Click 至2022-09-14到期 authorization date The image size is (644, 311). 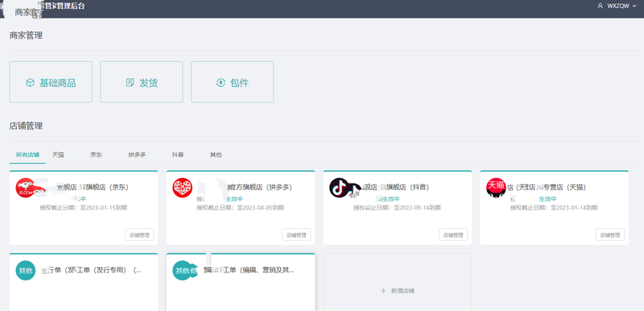pos(417,208)
